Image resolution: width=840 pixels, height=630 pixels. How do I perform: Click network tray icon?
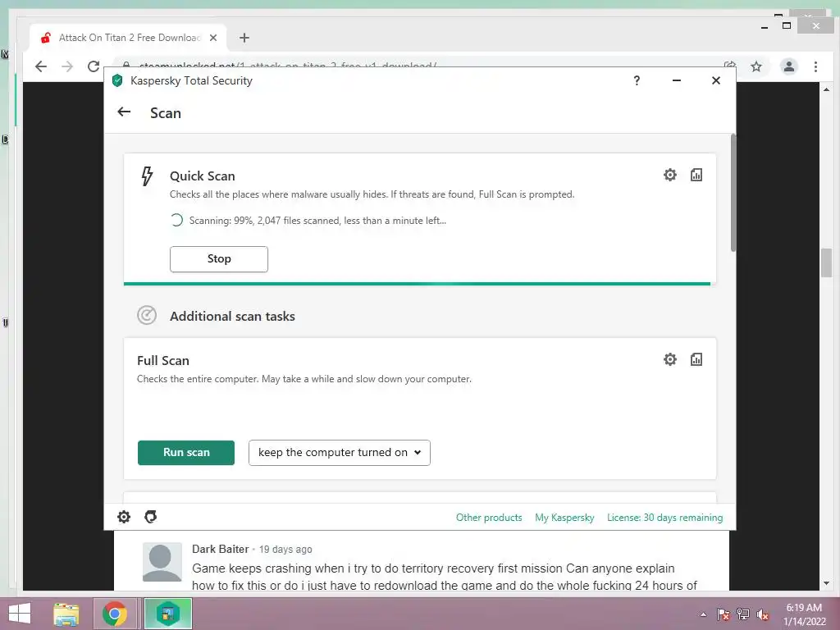[x=742, y=614]
